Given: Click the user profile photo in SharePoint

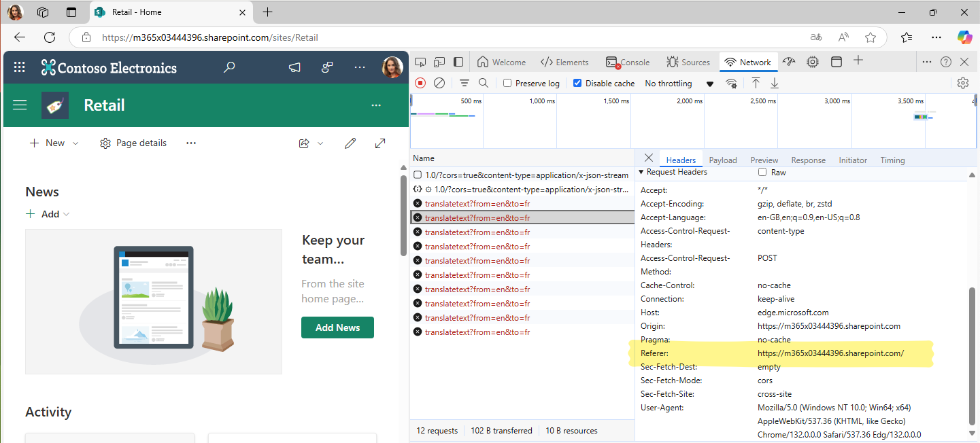Looking at the screenshot, I should click(x=392, y=67).
